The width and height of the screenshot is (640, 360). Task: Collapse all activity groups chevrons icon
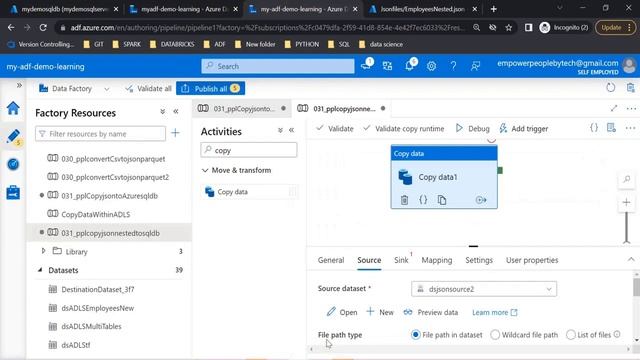tap(280, 130)
